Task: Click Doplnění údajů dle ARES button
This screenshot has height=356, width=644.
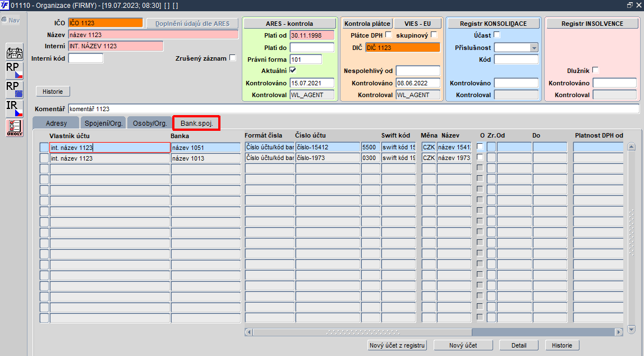Action: (192, 24)
